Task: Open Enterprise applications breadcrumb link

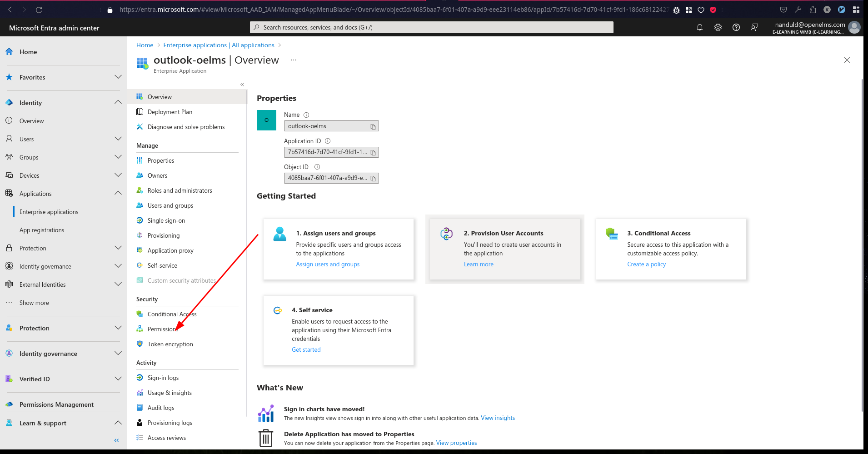Action: 219,45
